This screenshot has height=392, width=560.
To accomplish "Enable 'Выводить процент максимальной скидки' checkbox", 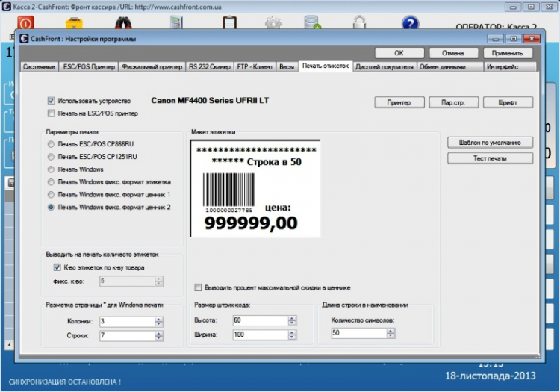I will pyautogui.click(x=198, y=287).
